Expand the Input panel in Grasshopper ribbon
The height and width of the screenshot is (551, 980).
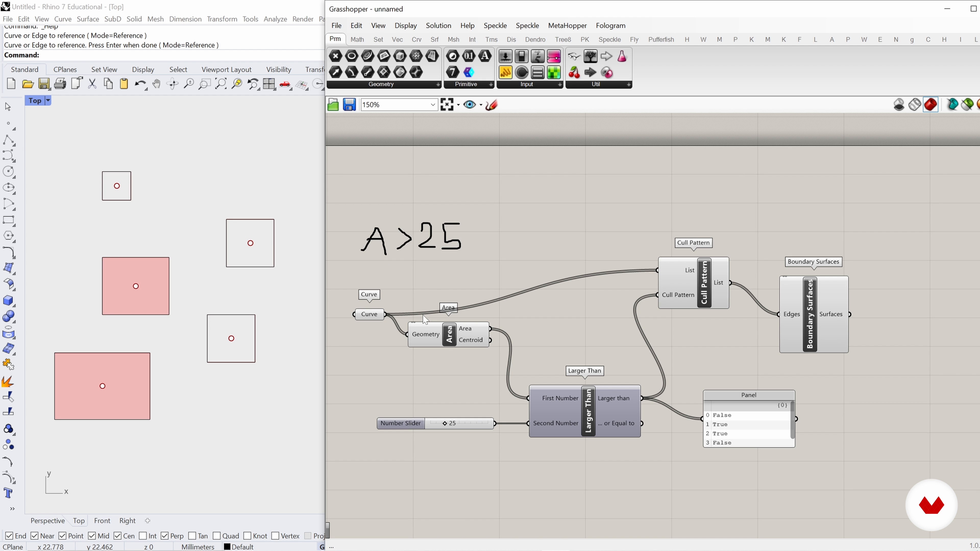[x=560, y=84]
